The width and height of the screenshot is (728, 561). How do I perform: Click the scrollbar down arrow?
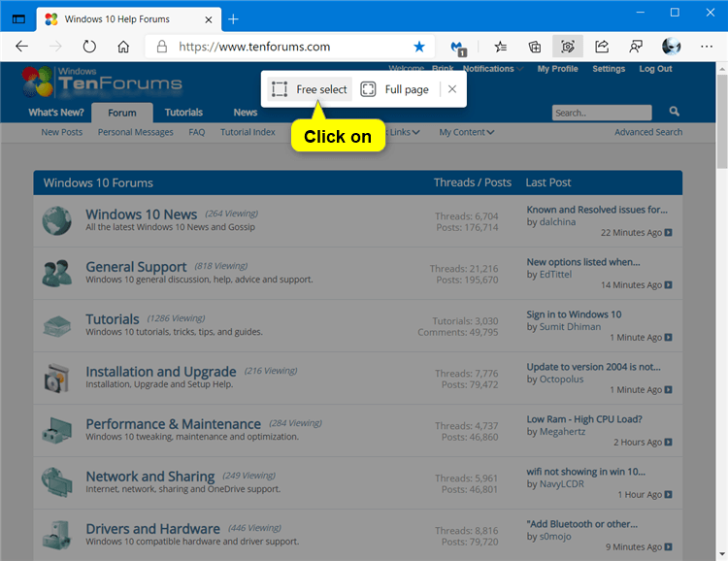[722, 554]
